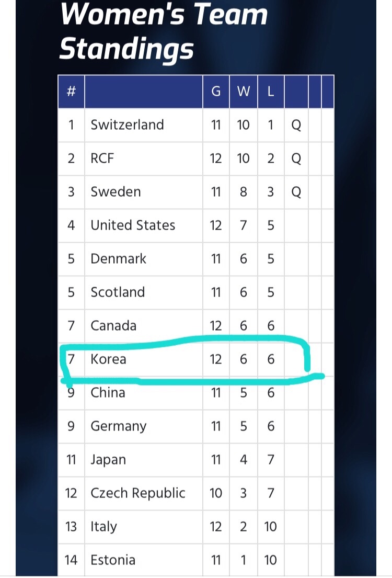Click the Women's Team Standings heading

pos(164,31)
